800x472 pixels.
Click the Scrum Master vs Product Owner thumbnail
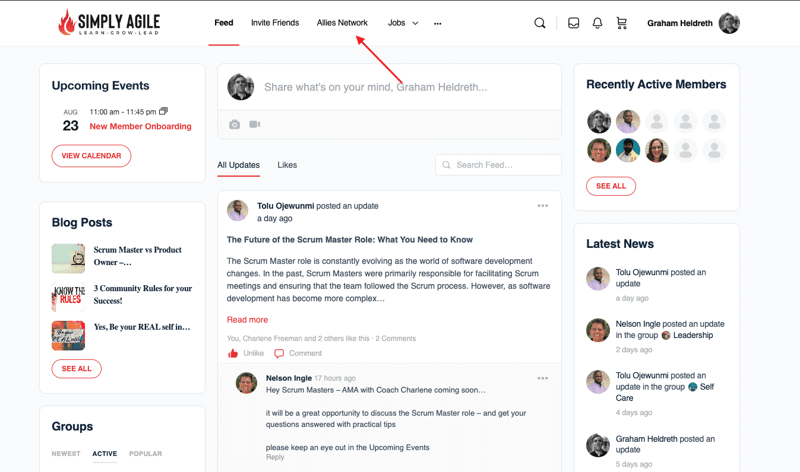[x=68, y=259]
